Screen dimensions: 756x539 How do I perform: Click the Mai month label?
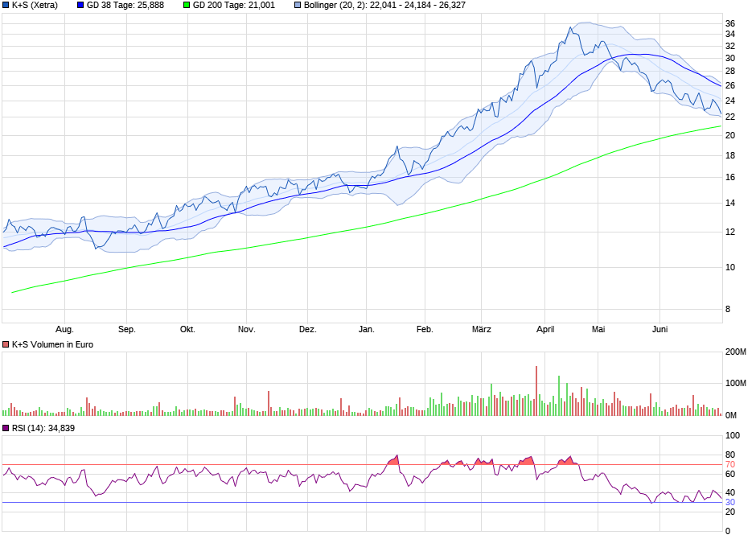(x=598, y=329)
